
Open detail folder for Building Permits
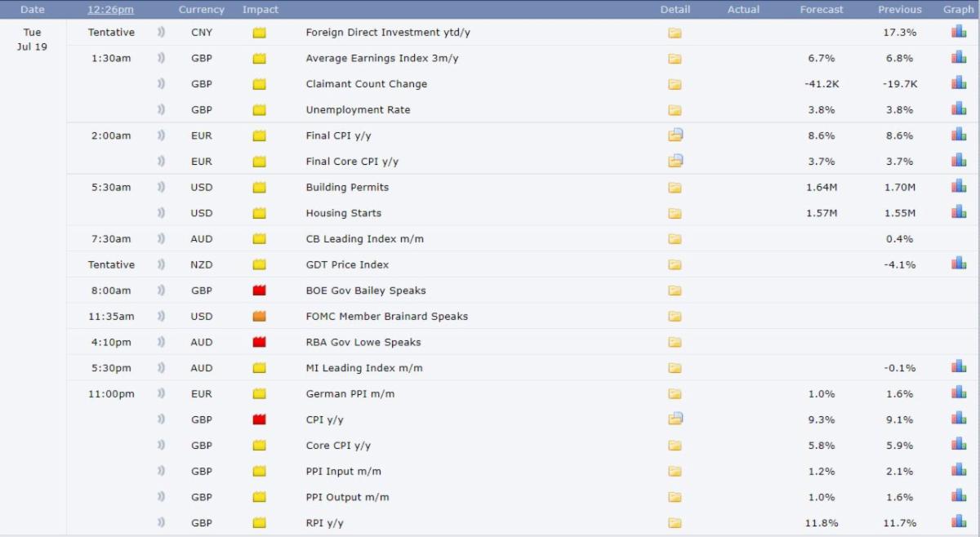[675, 189]
